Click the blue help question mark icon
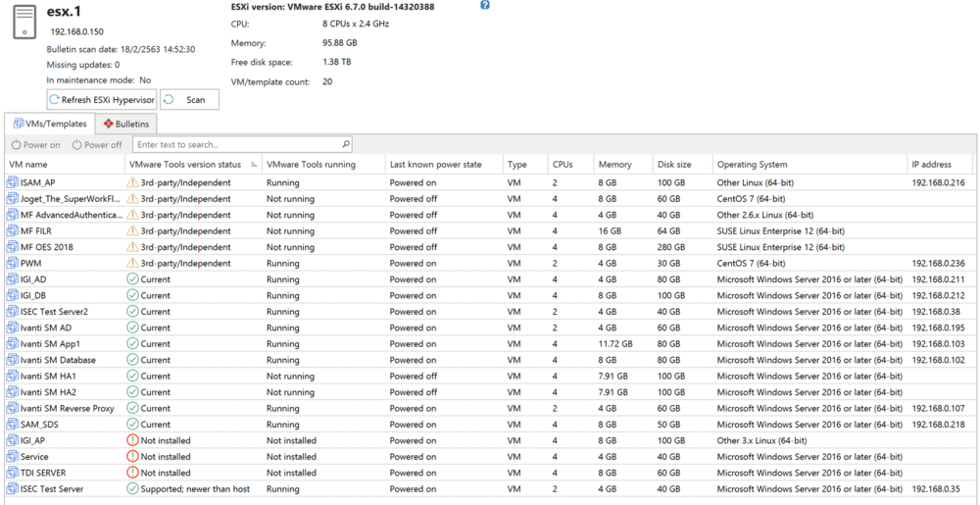Image resolution: width=980 pixels, height=505 pixels. [484, 6]
